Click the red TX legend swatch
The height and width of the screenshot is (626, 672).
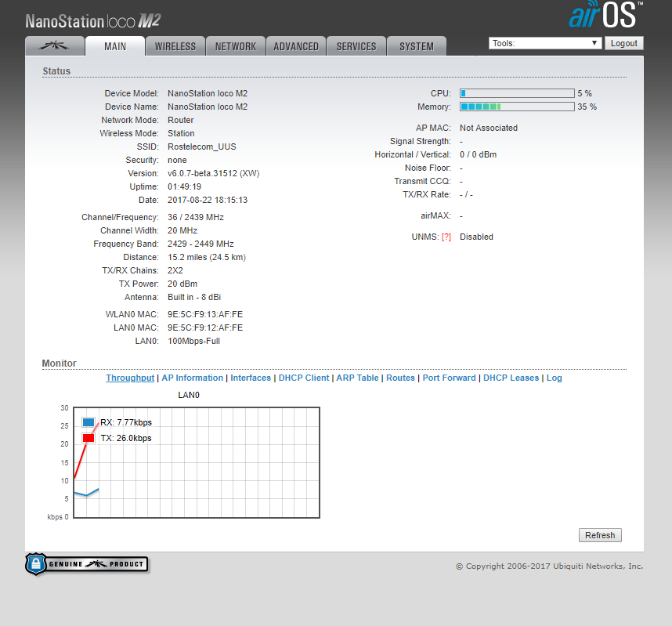tap(89, 438)
